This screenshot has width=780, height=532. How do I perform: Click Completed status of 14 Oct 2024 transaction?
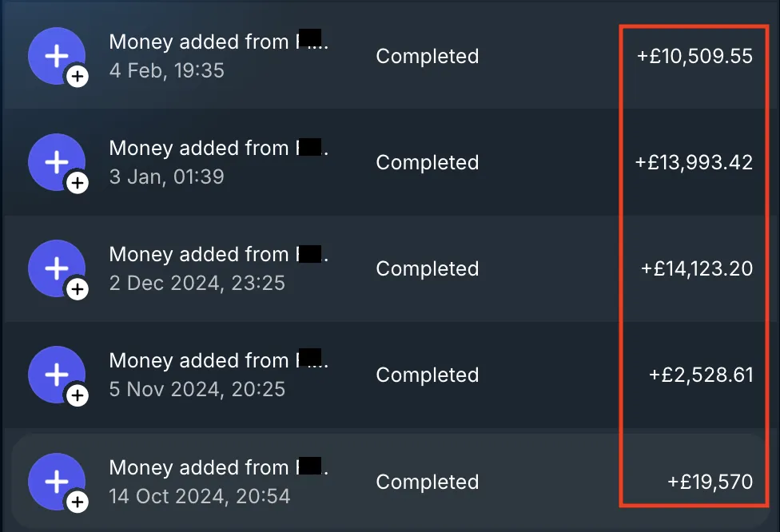click(428, 482)
